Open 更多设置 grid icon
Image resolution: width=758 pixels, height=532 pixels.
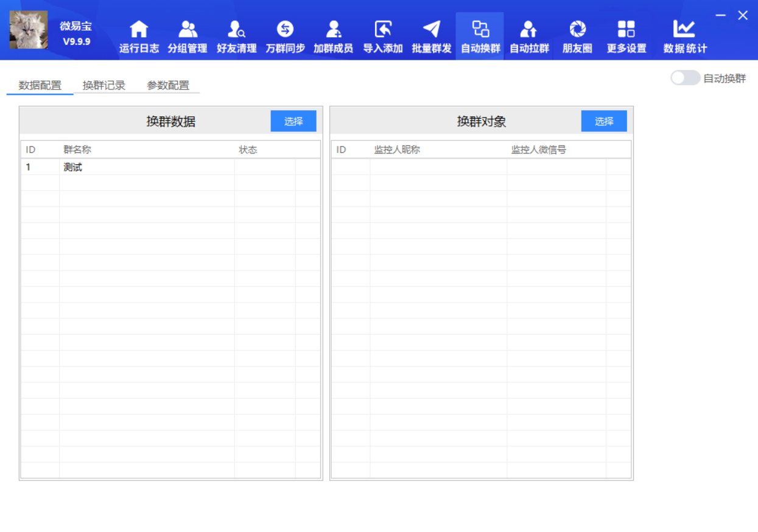[x=626, y=30]
